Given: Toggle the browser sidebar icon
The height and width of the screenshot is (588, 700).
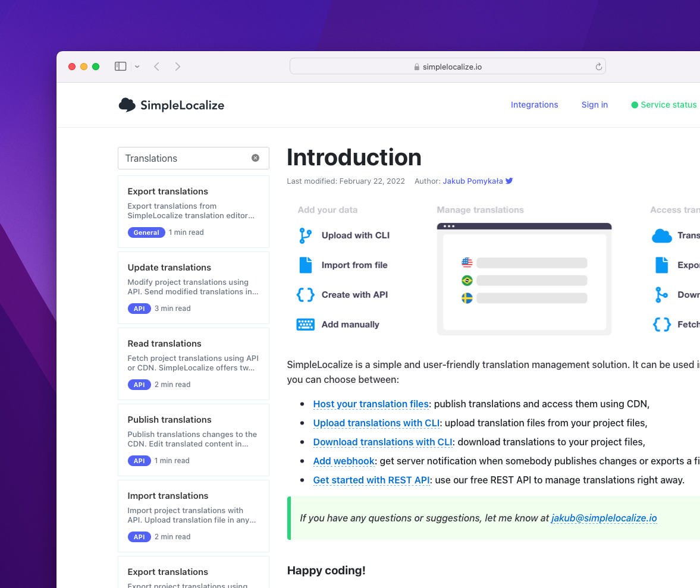Looking at the screenshot, I should tap(121, 67).
